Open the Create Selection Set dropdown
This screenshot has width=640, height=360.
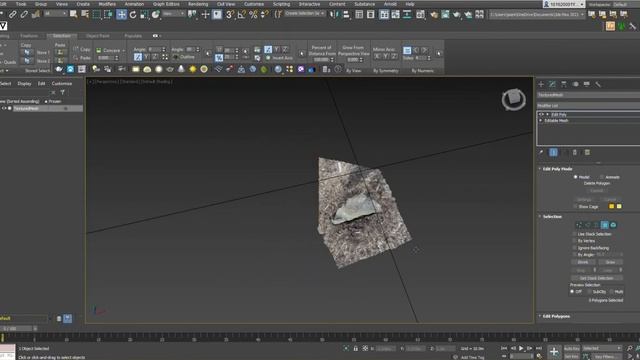304,14
